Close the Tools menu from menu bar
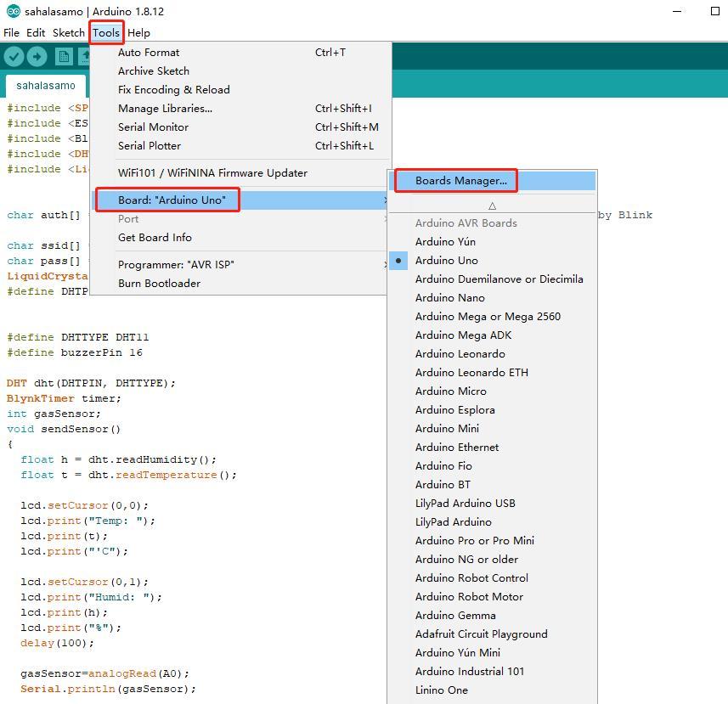728x704 pixels. coord(106,33)
